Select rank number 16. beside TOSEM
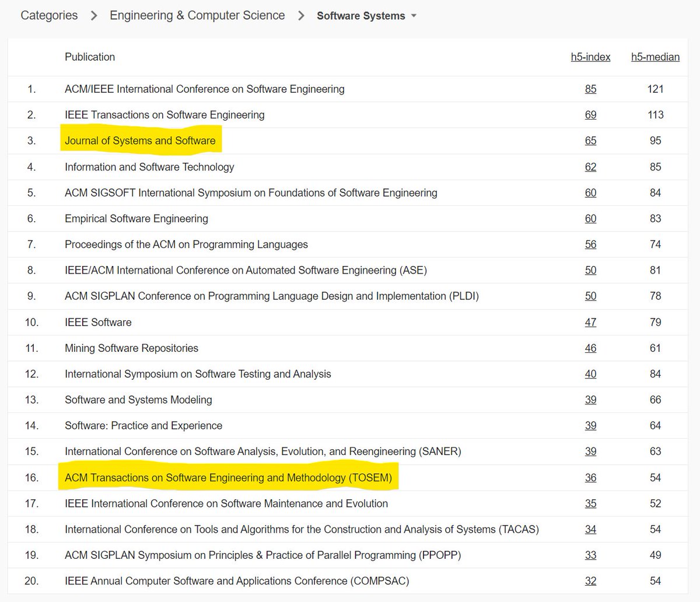 click(32, 478)
